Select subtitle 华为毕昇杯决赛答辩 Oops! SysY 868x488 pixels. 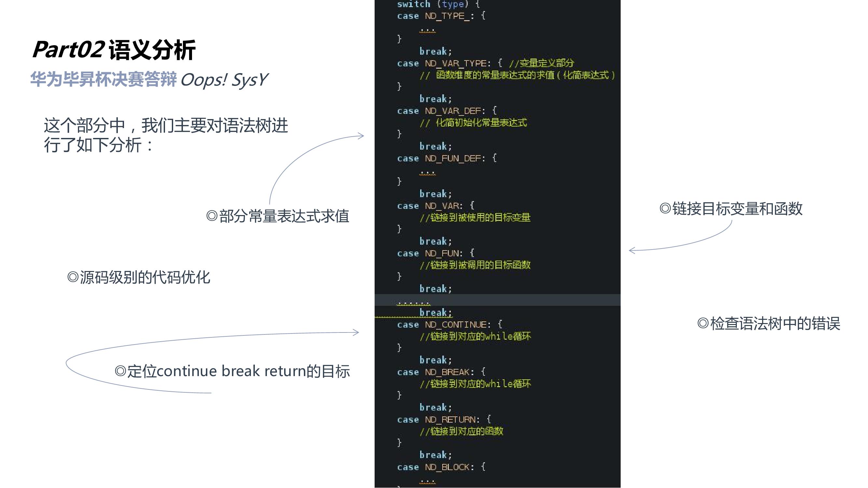coord(149,80)
